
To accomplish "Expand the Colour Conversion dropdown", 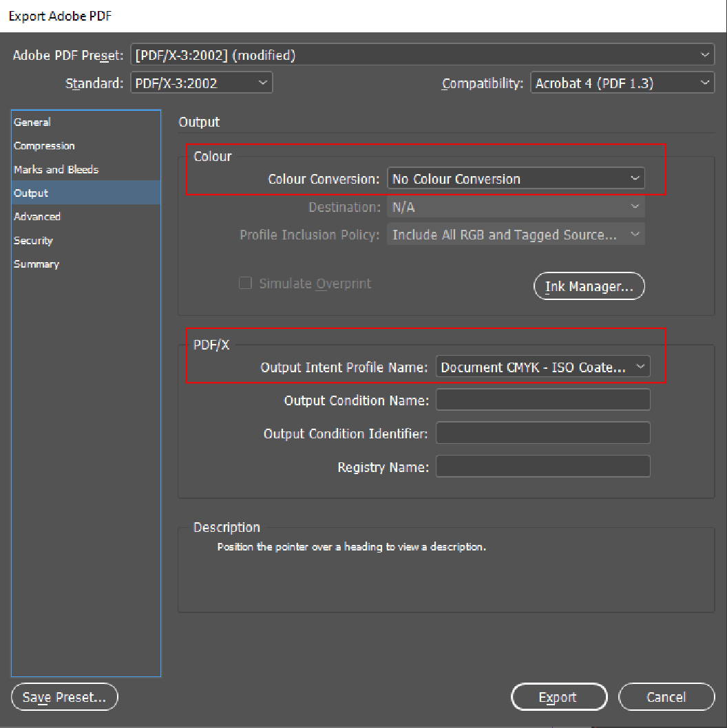I will 516,179.
